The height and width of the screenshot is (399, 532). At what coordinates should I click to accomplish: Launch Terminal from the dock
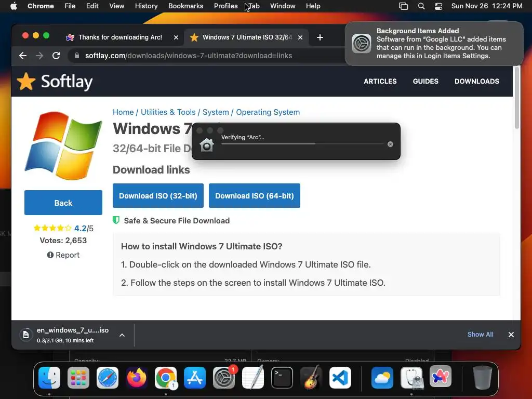tap(282, 378)
